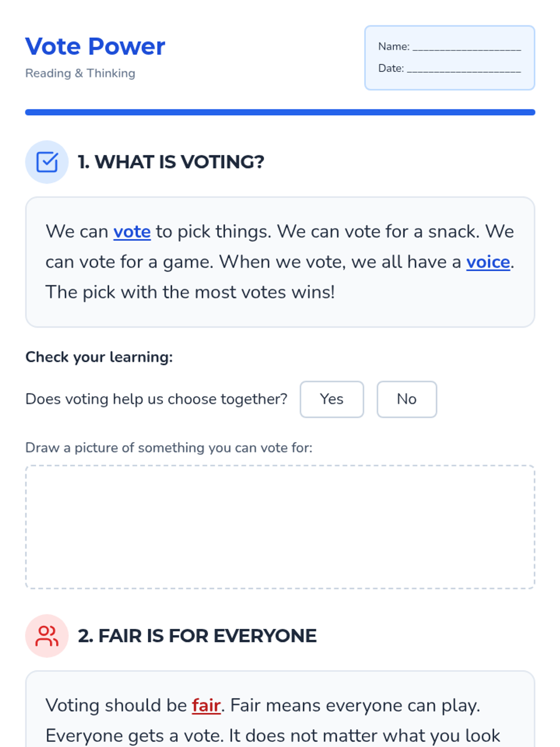
Task: Click the people icon beside Fair Is For Everyone
Action: [x=47, y=636]
